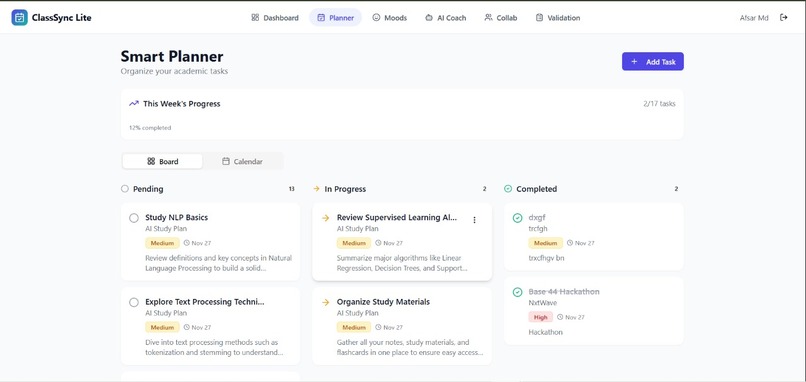
Task: Click the ClassSync Lite logo icon
Action: 20,17
